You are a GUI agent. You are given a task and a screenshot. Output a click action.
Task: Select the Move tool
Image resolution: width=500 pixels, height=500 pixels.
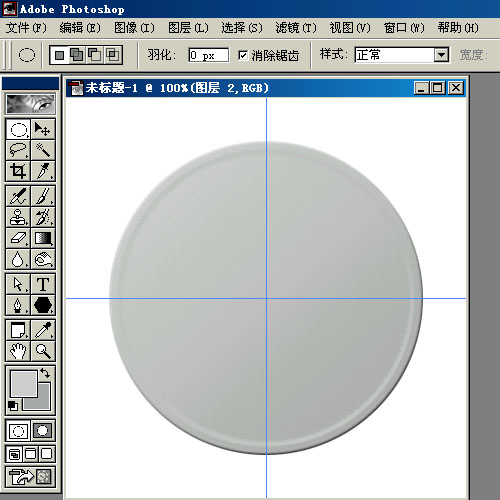click(43, 129)
